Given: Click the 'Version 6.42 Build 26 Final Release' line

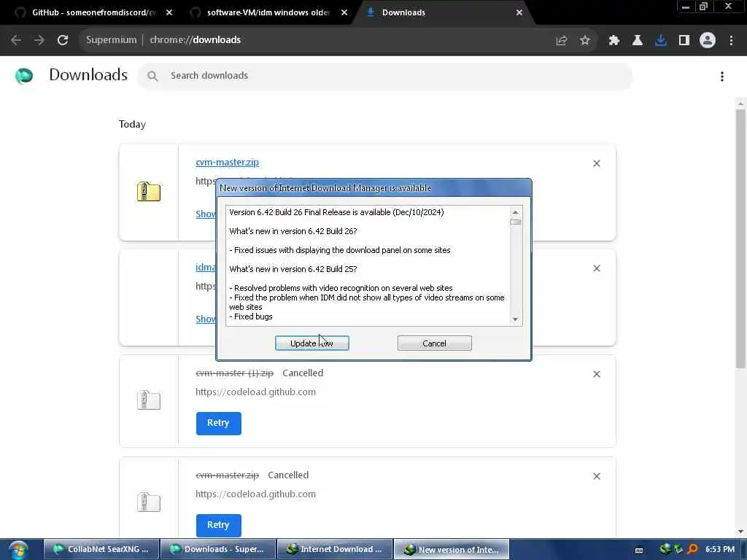Looking at the screenshot, I should pos(336,212).
